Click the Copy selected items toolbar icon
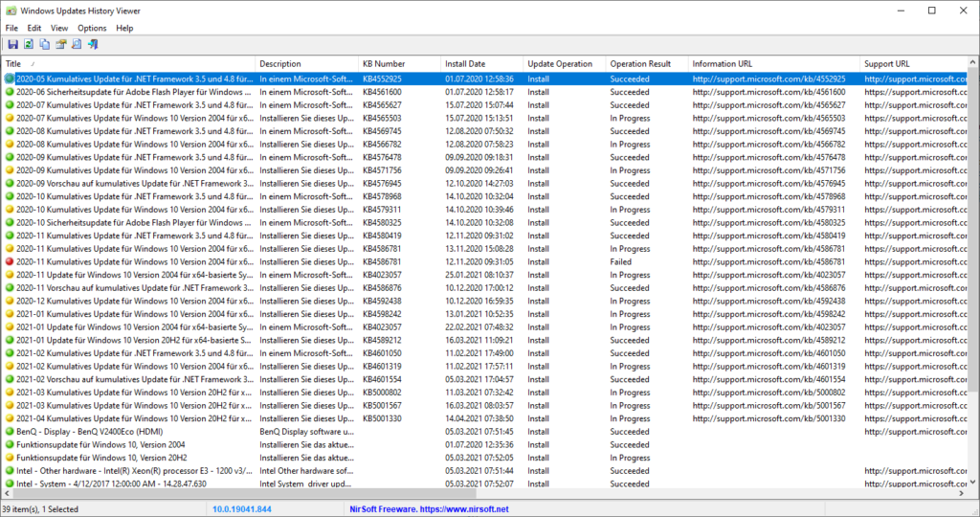This screenshot has height=517, width=980. pos(45,44)
